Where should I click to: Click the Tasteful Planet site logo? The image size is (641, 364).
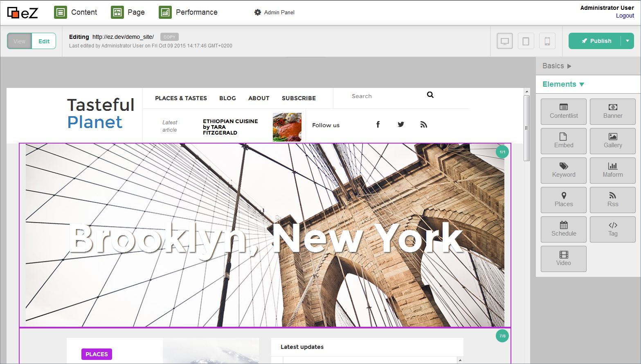(x=101, y=114)
